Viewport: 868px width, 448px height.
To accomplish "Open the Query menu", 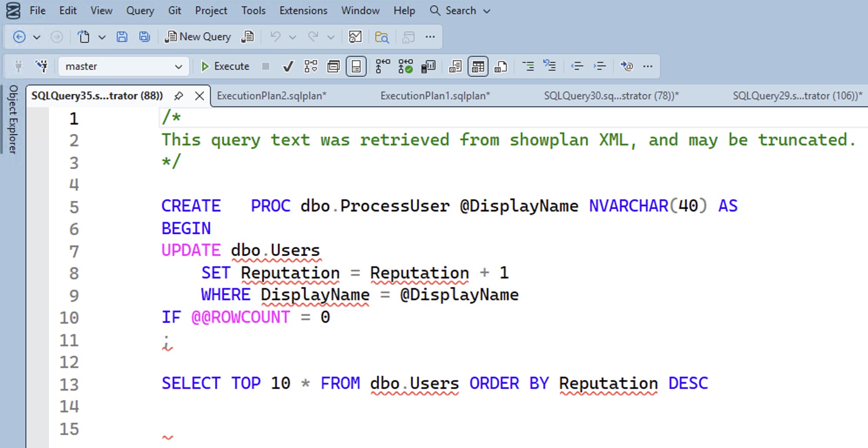I will 140,11.
